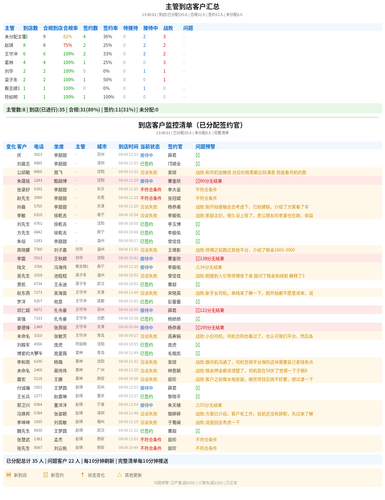
Task: Click the green check in phone 7133 row
Action: click(198, 319)
